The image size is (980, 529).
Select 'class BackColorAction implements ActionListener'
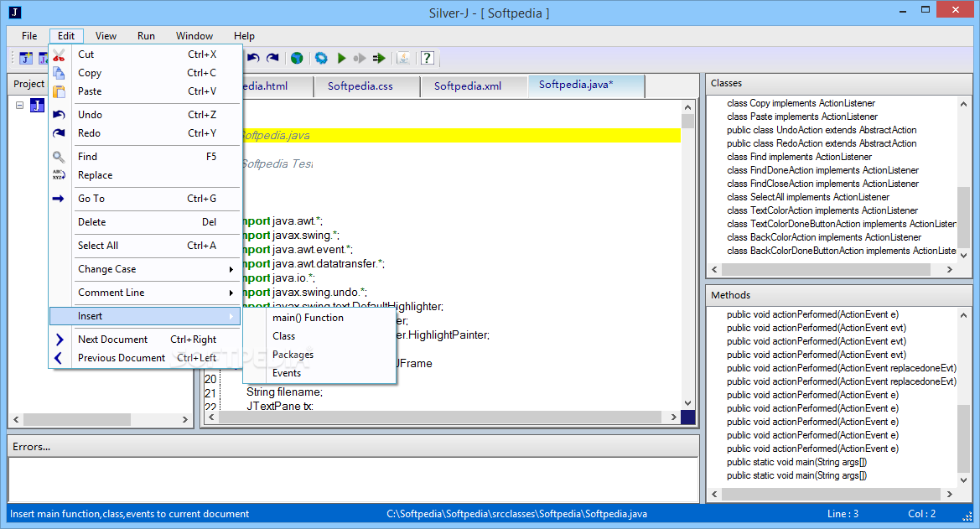[824, 237]
